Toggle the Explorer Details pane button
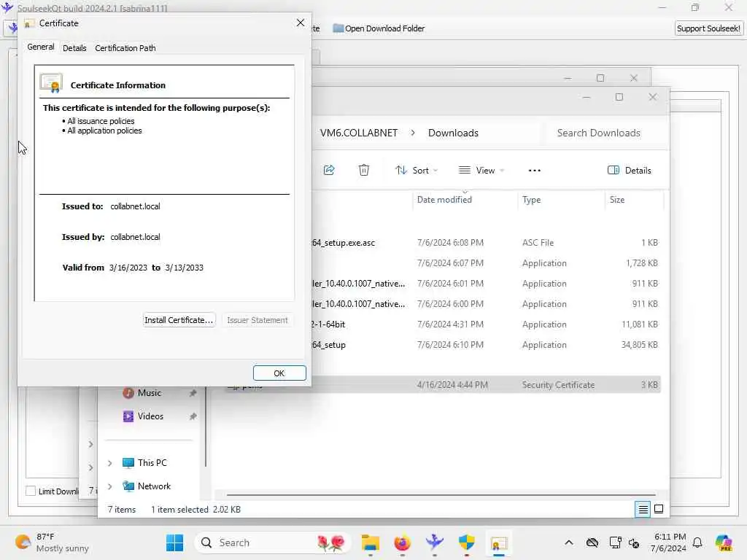The height and width of the screenshot is (560, 747). click(630, 171)
